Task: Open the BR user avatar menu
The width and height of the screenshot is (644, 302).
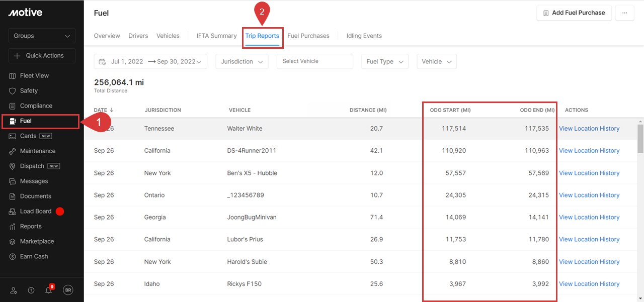Action: pos(68,290)
